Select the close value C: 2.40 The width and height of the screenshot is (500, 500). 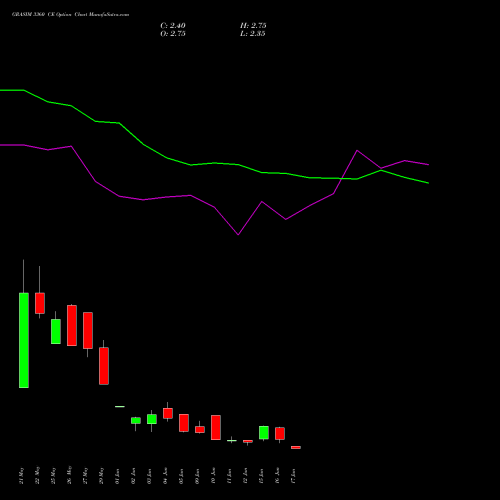(173, 26)
